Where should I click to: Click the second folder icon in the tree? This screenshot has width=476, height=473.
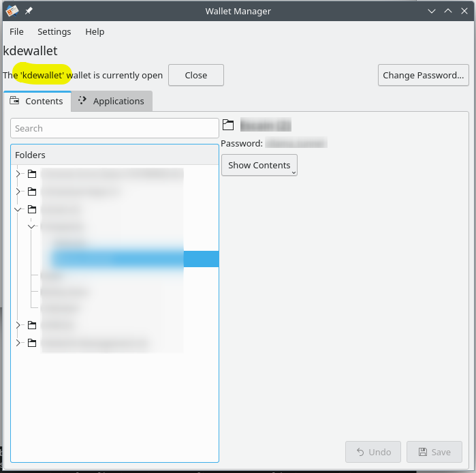coord(31,192)
